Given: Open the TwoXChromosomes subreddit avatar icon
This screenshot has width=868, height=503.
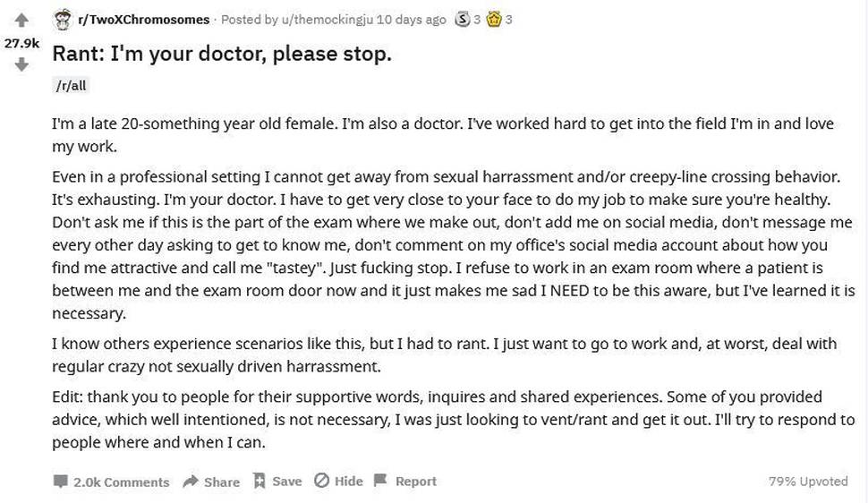Looking at the screenshot, I should (x=64, y=20).
